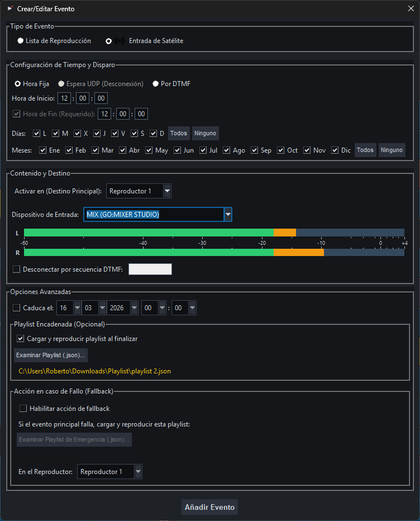Uncheck Cargar y reproducir playlist al finalizar
Screen dimensions: 420x521
[x=20, y=339]
